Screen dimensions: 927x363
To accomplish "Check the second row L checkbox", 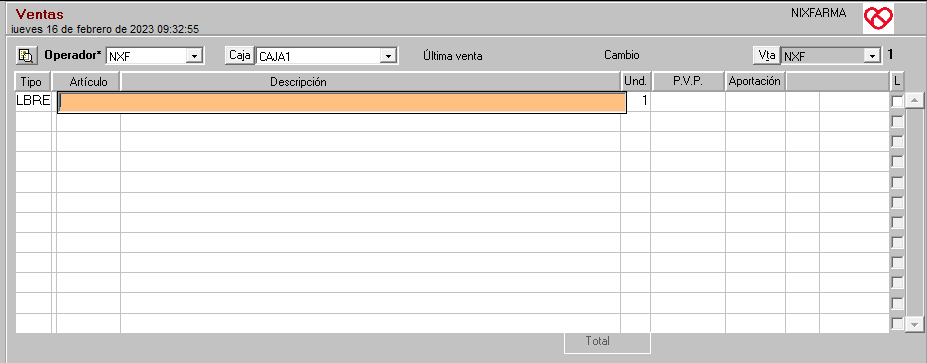I will pos(897,122).
